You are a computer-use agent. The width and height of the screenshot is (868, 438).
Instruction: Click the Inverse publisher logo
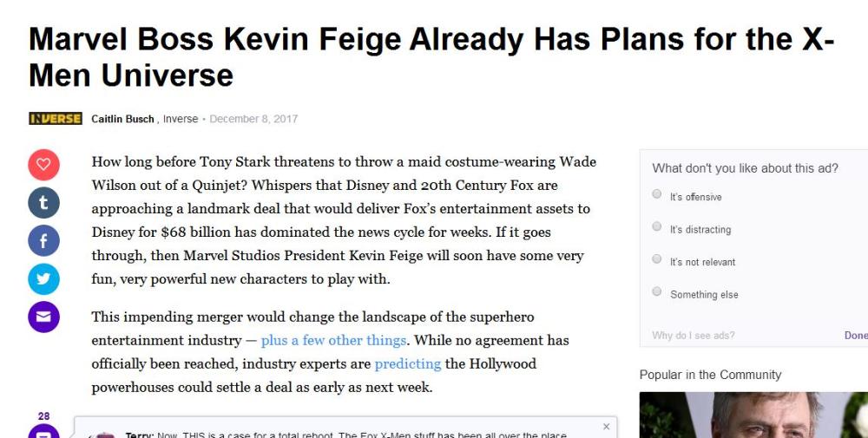coord(56,119)
